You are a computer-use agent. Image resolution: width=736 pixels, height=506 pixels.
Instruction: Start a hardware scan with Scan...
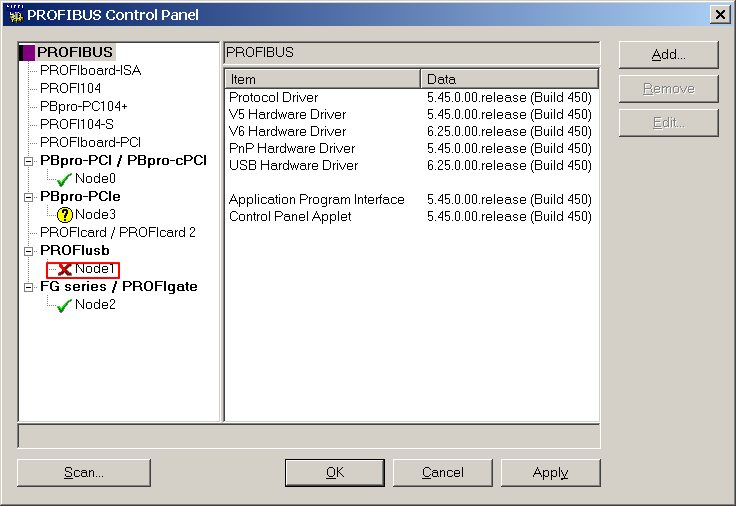(84, 473)
